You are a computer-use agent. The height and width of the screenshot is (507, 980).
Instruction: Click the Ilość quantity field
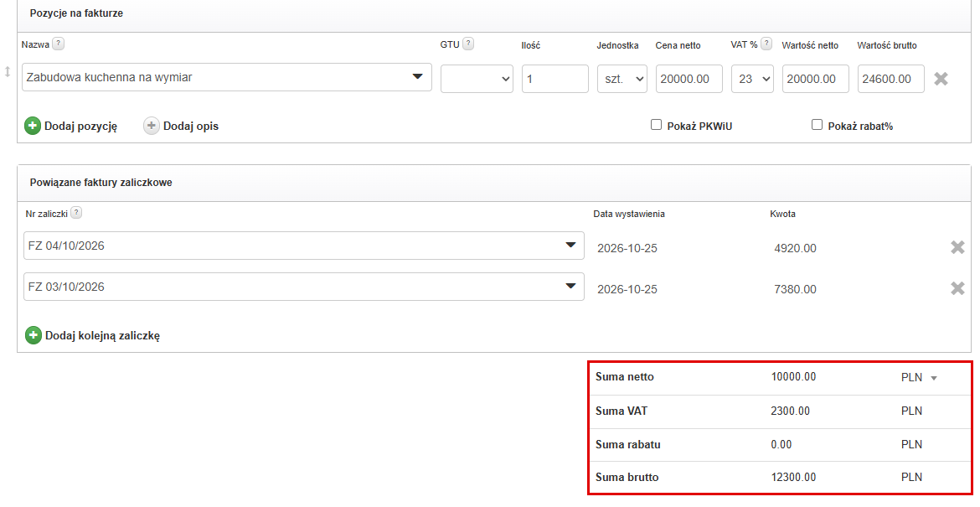point(555,79)
